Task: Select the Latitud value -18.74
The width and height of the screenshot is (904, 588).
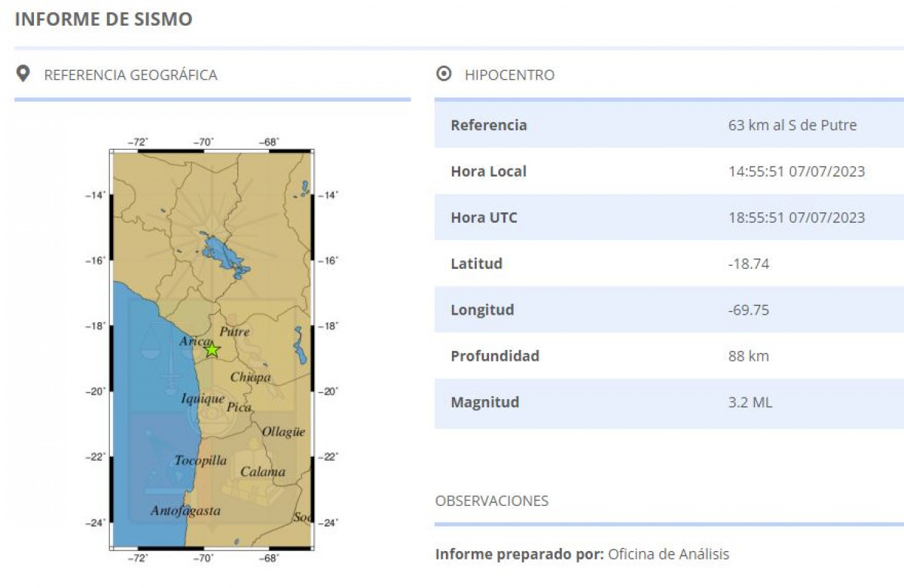Action: tap(748, 264)
